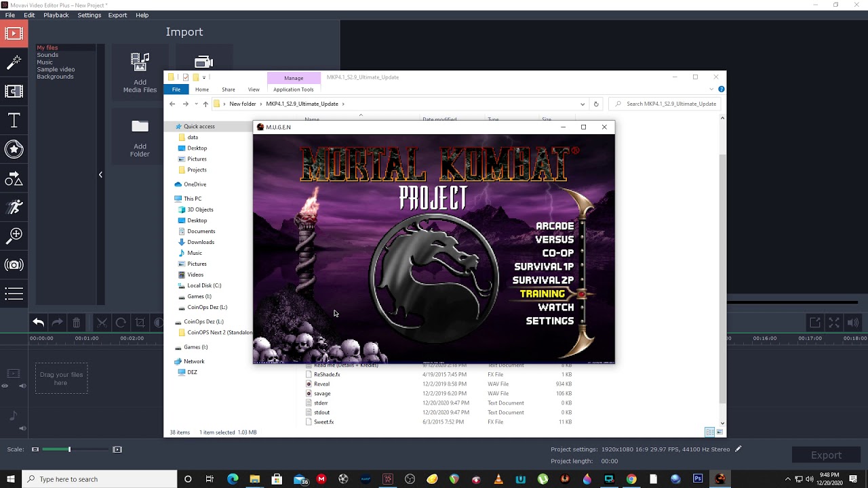Open the Export menu in Movavi
868x488 pixels.
117,15
